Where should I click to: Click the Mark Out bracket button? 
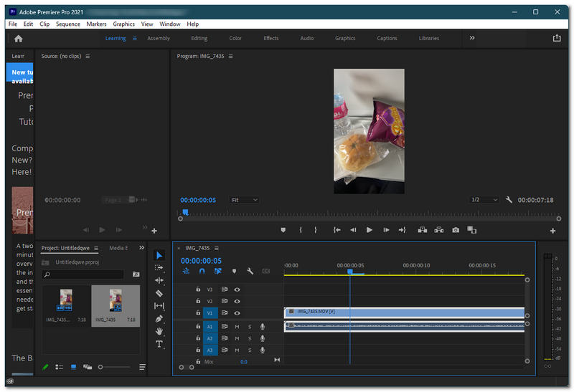[316, 230]
